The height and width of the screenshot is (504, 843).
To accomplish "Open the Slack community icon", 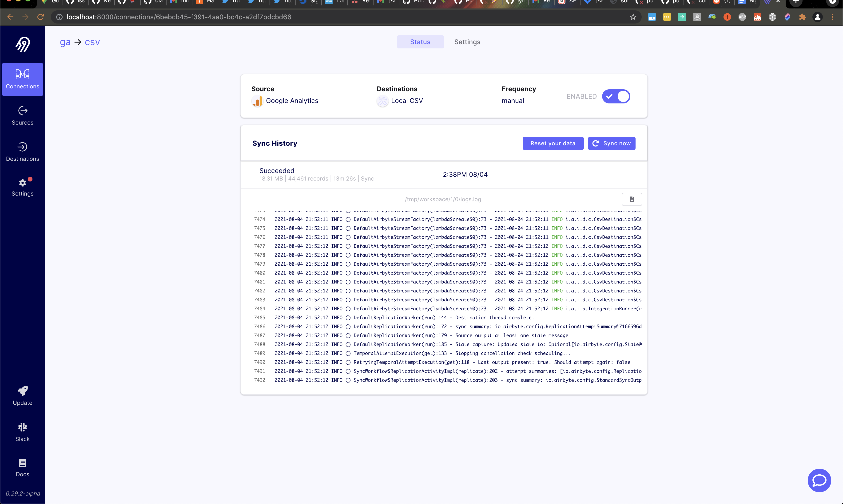I will click(x=22, y=431).
